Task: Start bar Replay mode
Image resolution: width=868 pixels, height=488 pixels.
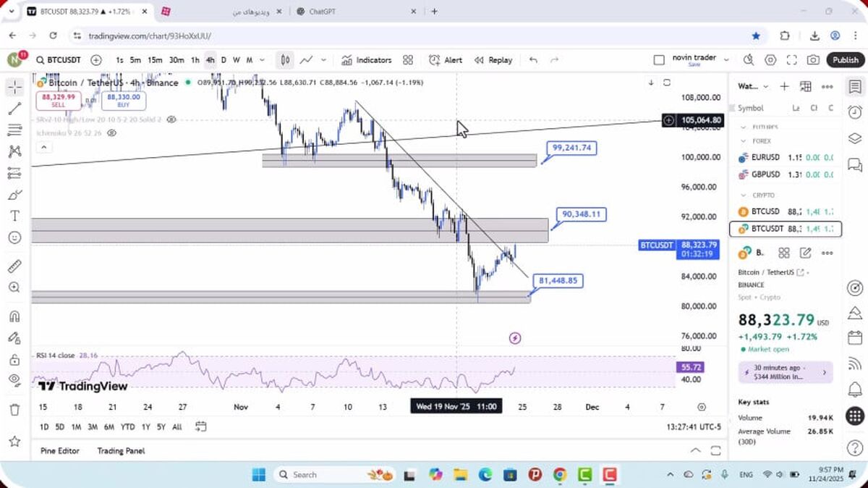Action: [493, 60]
